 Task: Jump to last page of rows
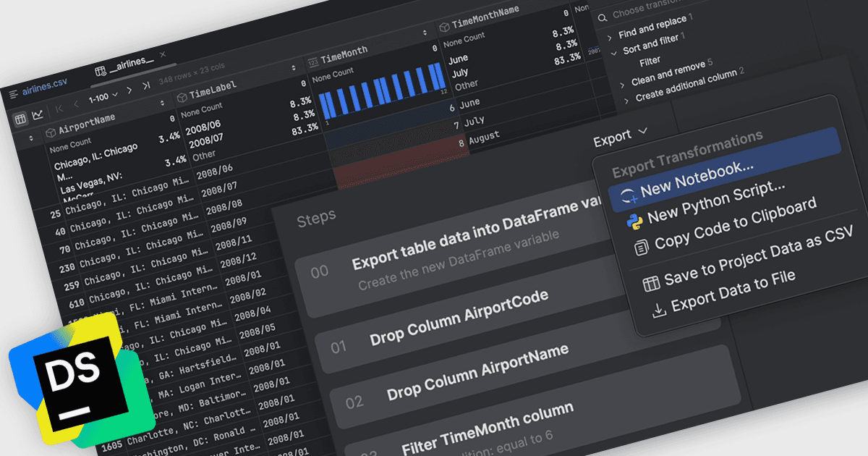pyautogui.click(x=146, y=87)
